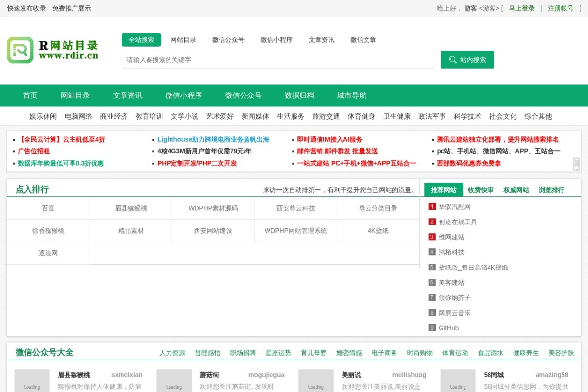Click the 美丽说 account thumbnail
Screen dimensions: 588x392
pos(316,381)
